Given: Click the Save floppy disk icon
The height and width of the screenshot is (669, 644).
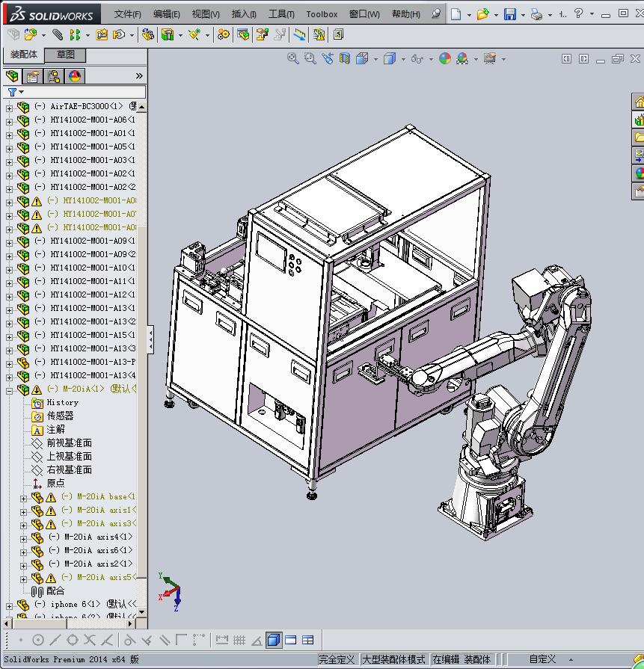Looking at the screenshot, I should (x=509, y=14).
